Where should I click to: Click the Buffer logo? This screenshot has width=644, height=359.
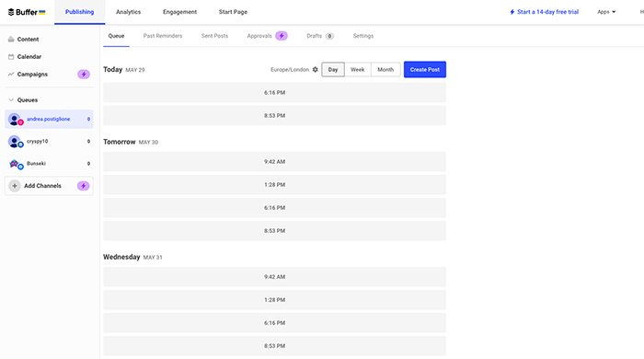[27, 12]
